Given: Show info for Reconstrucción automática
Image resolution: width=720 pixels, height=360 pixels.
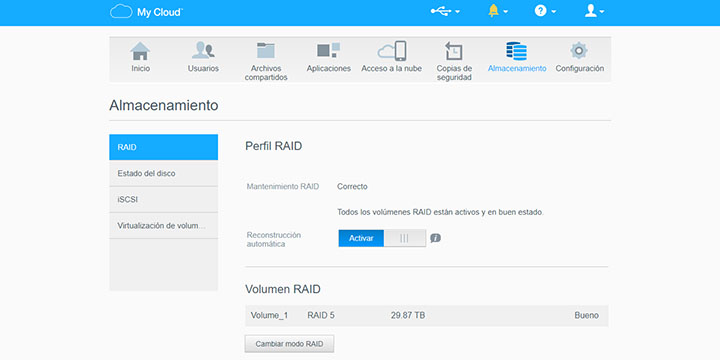Looking at the screenshot, I should click(x=436, y=238).
